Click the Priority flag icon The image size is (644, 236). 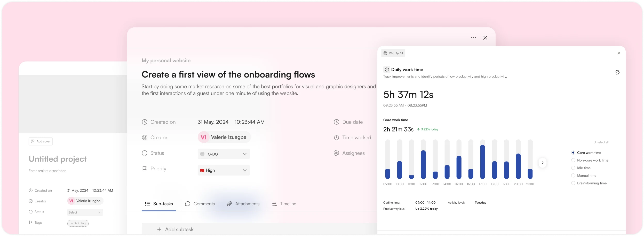pos(145,168)
